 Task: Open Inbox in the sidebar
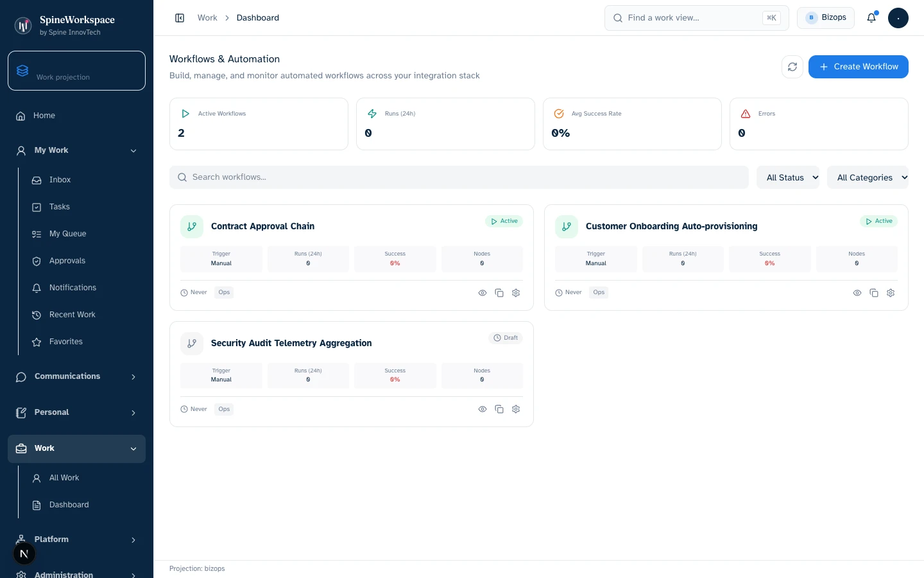(x=85, y=180)
